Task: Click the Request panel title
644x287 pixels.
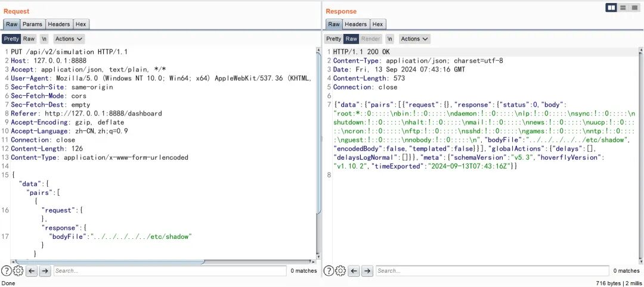Action: pyautogui.click(x=17, y=11)
